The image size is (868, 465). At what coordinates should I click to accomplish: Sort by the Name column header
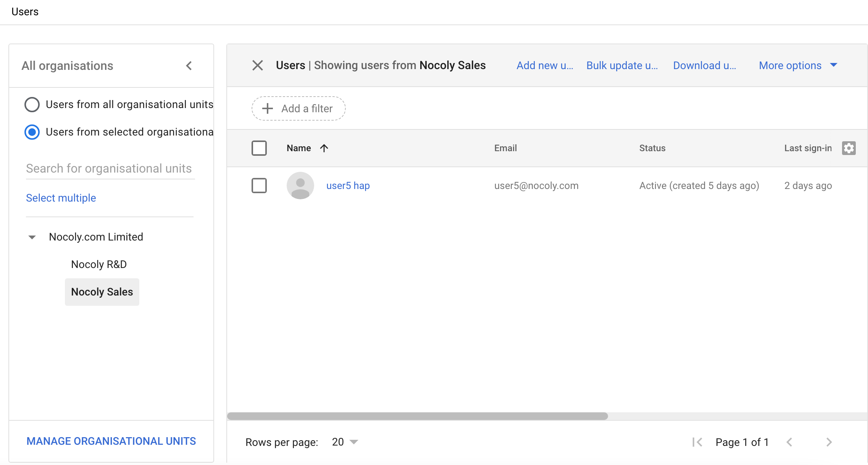(299, 148)
